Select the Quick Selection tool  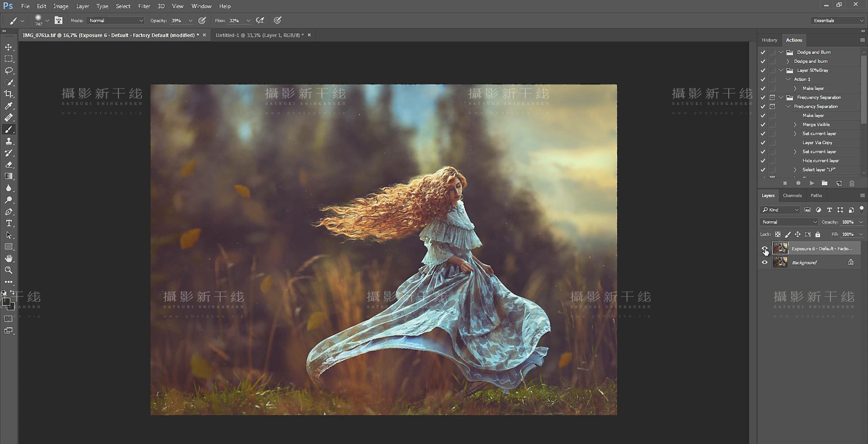point(9,82)
